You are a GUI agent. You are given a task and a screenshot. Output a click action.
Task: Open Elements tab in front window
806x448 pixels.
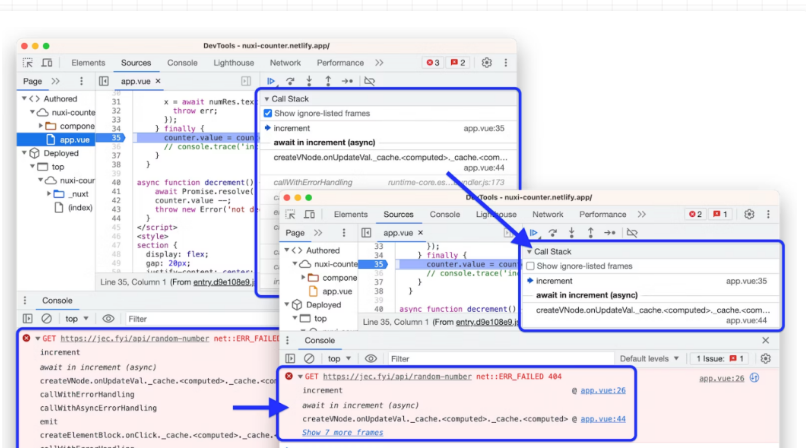click(351, 214)
